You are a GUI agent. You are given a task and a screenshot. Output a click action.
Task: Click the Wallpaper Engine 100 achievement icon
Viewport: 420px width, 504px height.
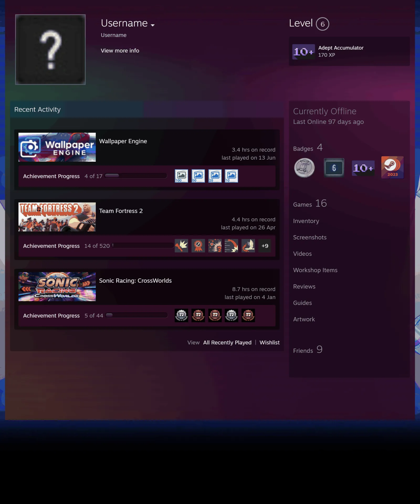(x=181, y=176)
